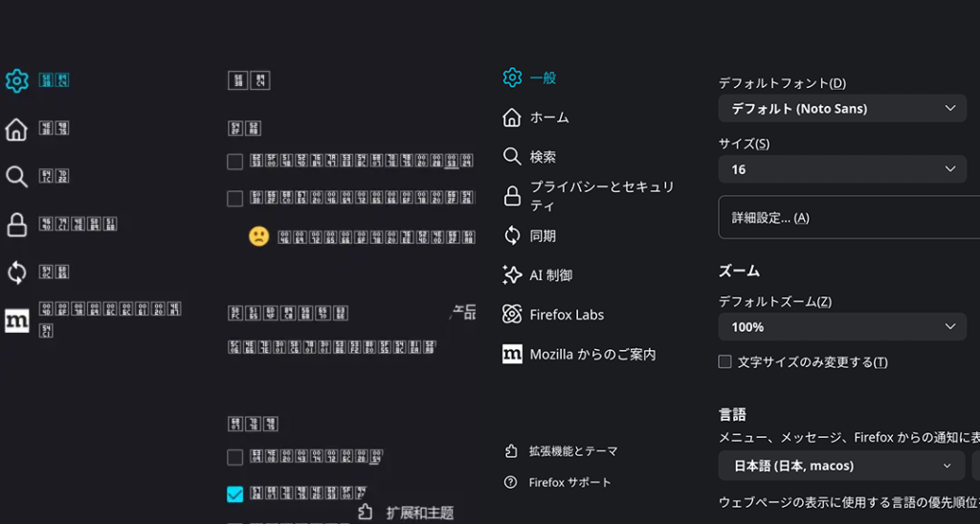The width and height of the screenshot is (980, 524).
Task: Click the sync arrows icon beside 同期
Action: pyautogui.click(x=512, y=235)
